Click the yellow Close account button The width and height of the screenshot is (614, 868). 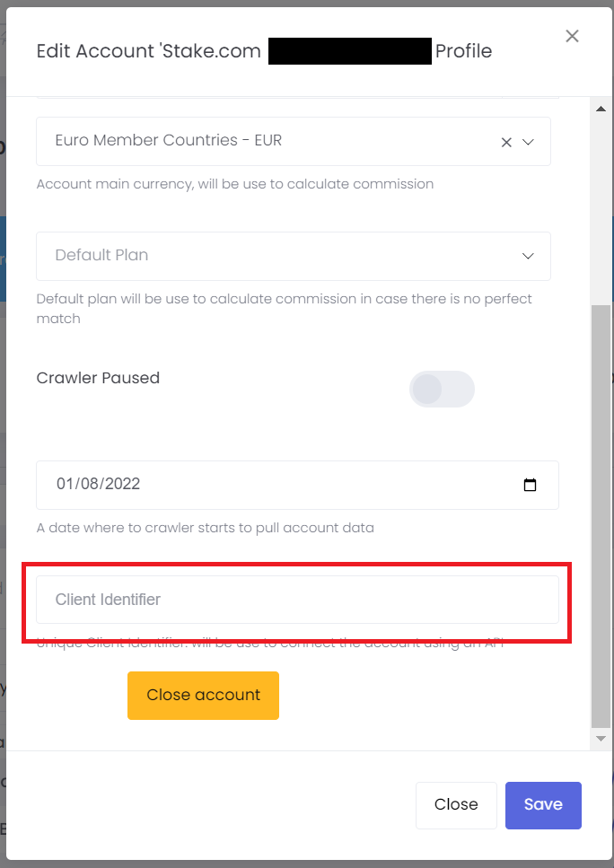click(203, 696)
